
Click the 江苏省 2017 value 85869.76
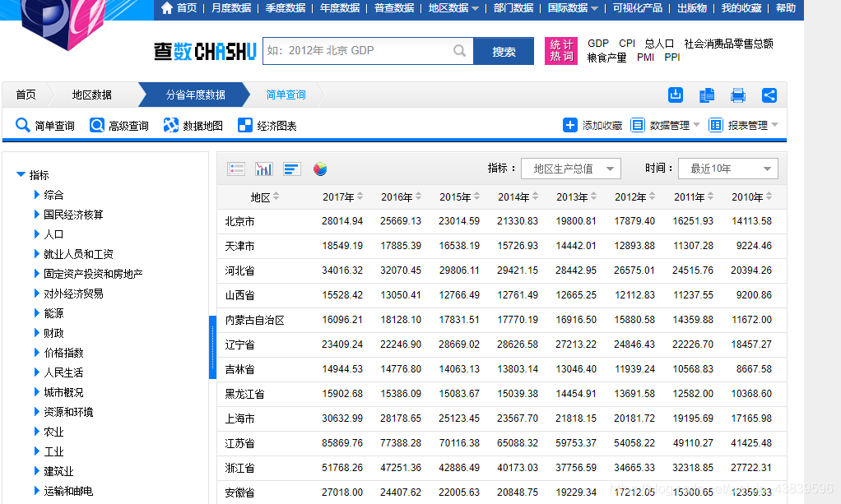[342, 443]
